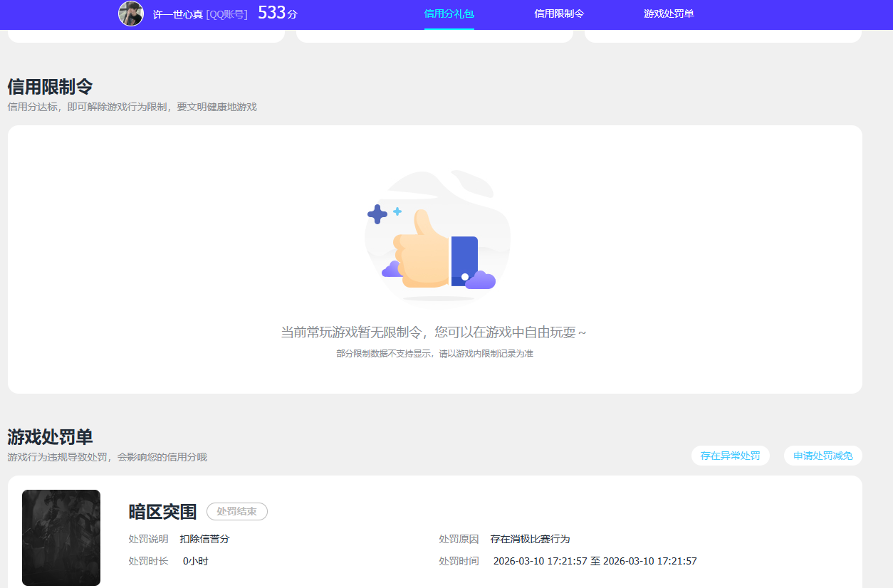Click the penalty time range 2026-03-10 17:21:57
Viewport: 893px width, 588px height.
(595, 561)
